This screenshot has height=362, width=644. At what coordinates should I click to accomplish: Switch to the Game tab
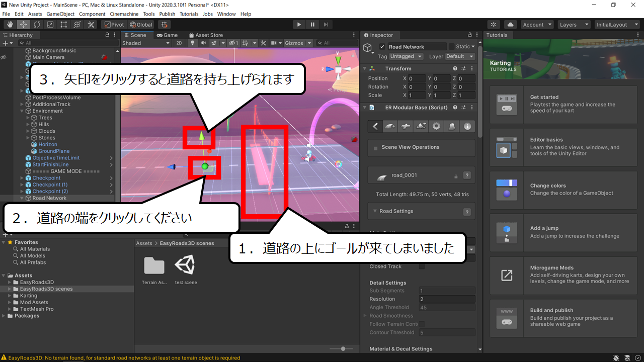tap(167, 35)
